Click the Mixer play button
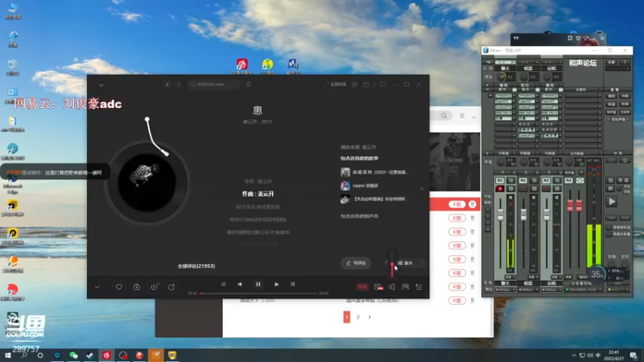 pyautogui.click(x=612, y=202)
